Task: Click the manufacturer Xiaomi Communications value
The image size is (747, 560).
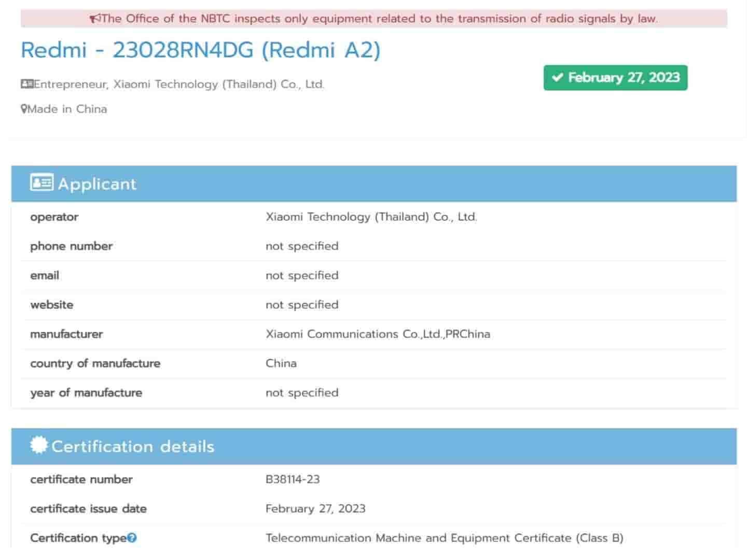Action: click(378, 334)
